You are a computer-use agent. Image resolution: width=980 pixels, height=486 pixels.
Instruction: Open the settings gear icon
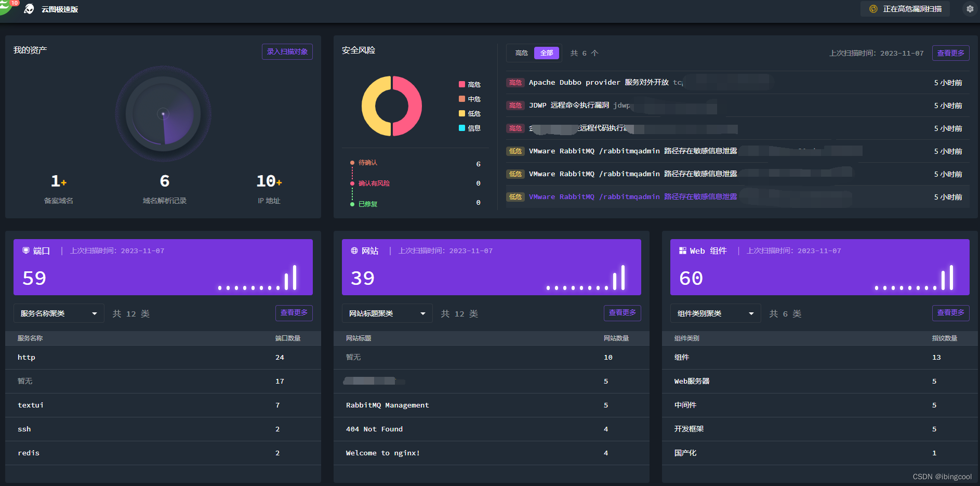pyautogui.click(x=970, y=9)
